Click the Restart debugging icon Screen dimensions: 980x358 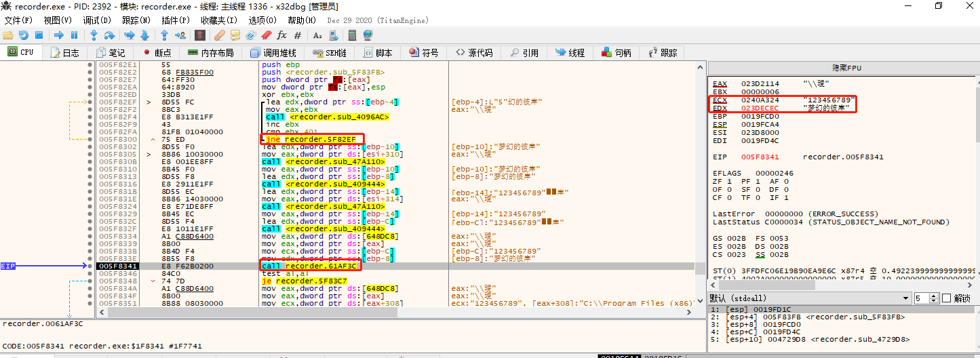(x=24, y=35)
